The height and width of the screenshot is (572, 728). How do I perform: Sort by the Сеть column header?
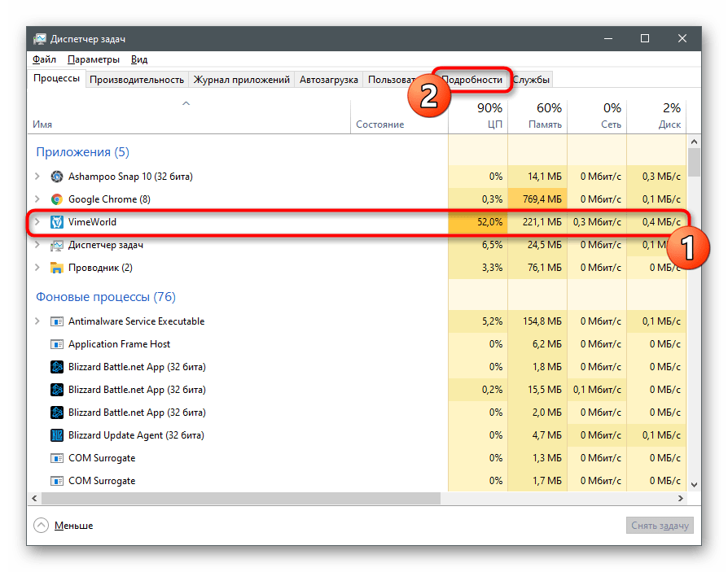(597, 116)
